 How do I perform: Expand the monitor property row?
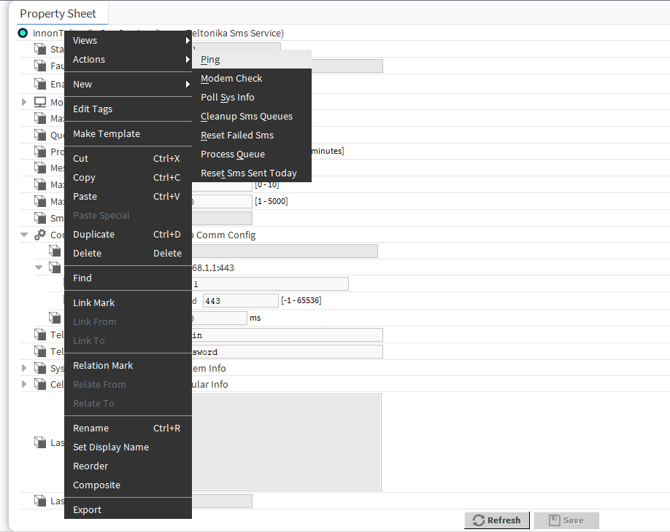(x=25, y=102)
